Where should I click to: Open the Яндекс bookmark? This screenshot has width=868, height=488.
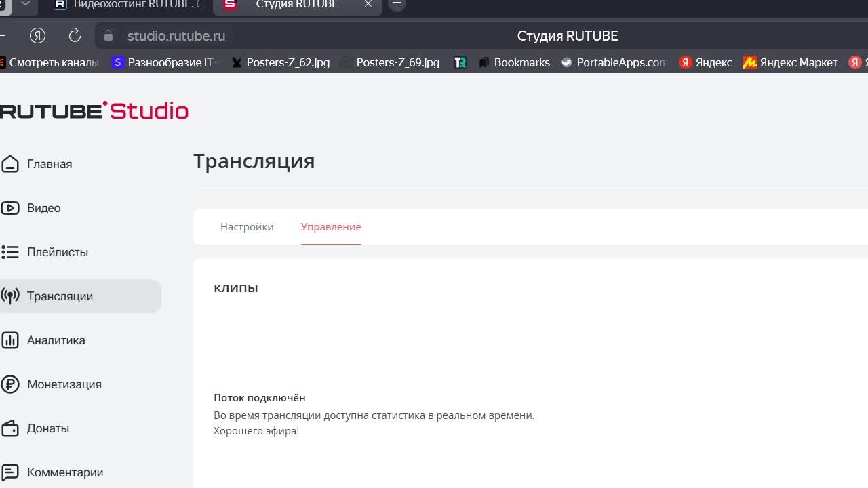pos(706,62)
